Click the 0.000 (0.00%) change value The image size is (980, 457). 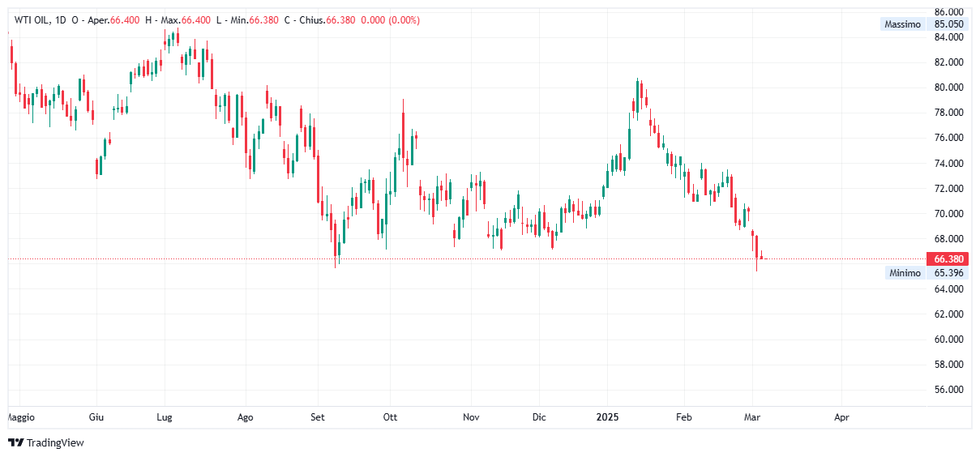pyautogui.click(x=390, y=20)
